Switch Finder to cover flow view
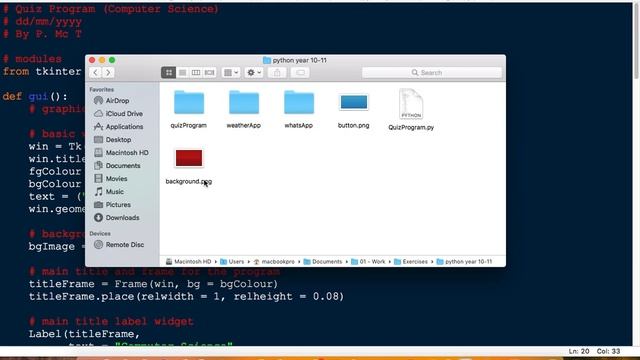The image size is (640, 360). (209, 73)
